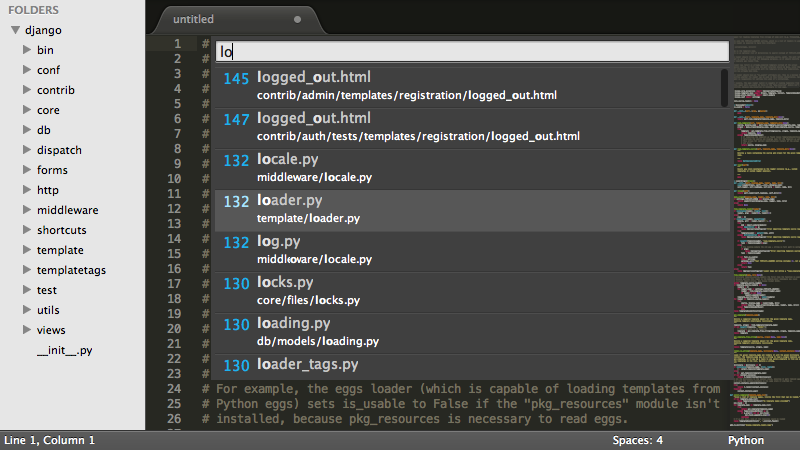
Task: Expand the db folder arrow
Action: pos(27,130)
